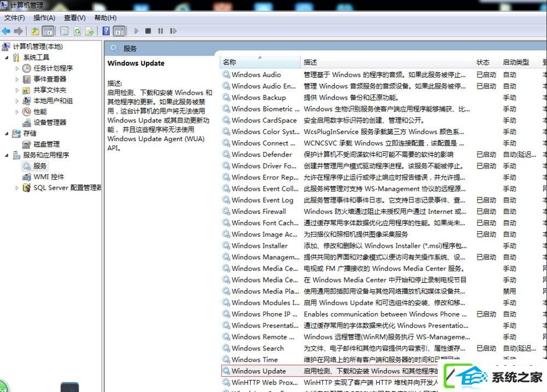Sort services by the 描述 column header
This screenshot has height=392, width=547.
pyautogui.click(x=386, y=62)
